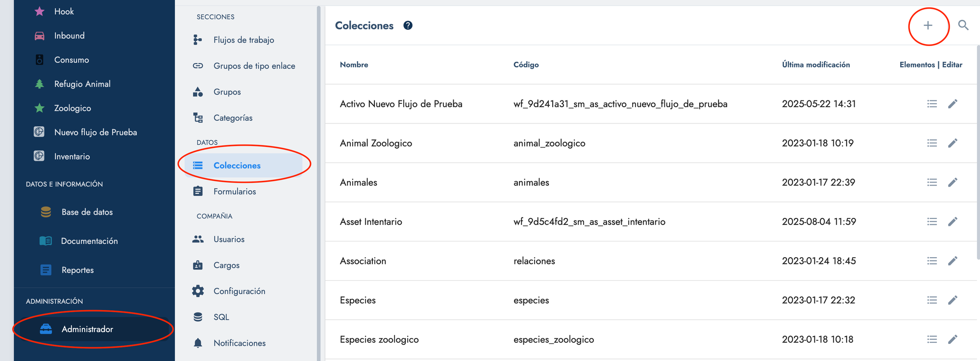Click the Colecciones help question mark icon
This screenshot has width=980, height=361.
[408, 25]
